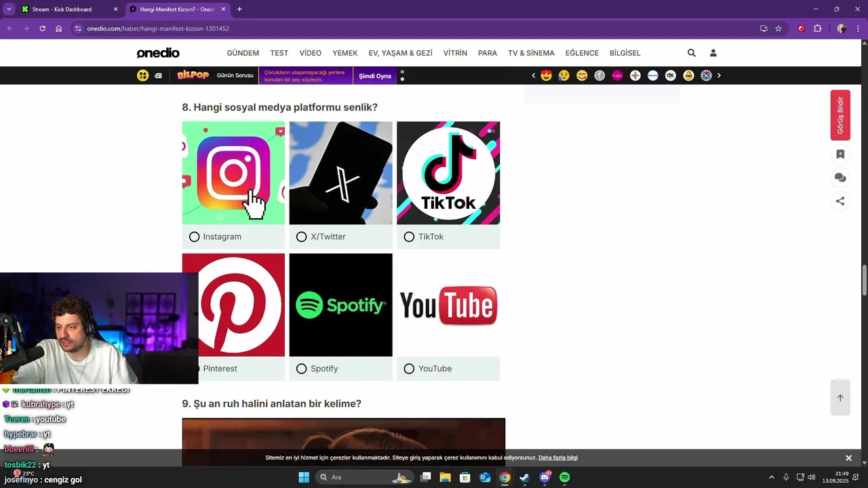
Task: Click the Görüş Bildir feedback button
Action: coord(840,115)
